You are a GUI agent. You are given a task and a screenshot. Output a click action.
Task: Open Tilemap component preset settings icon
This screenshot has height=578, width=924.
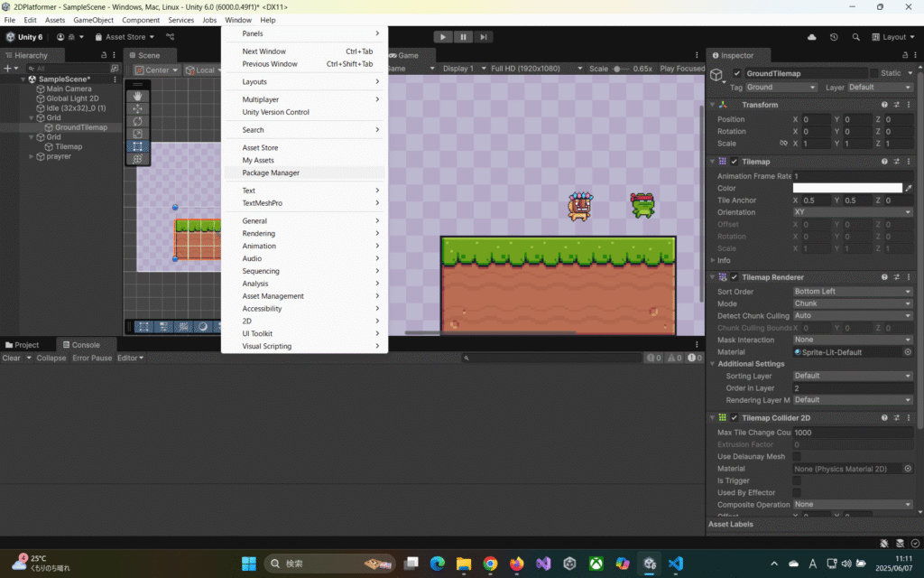tap(896, 161)
